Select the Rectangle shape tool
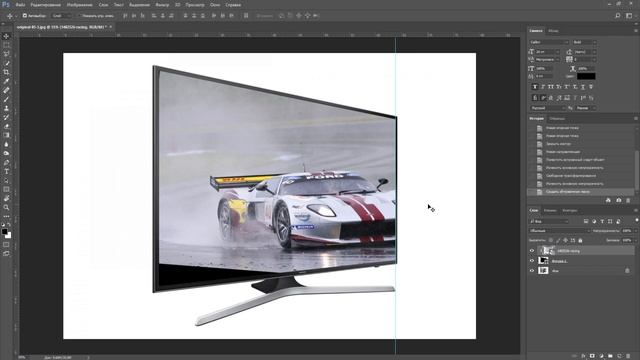 pyautogui.click(x=6, y=189)
